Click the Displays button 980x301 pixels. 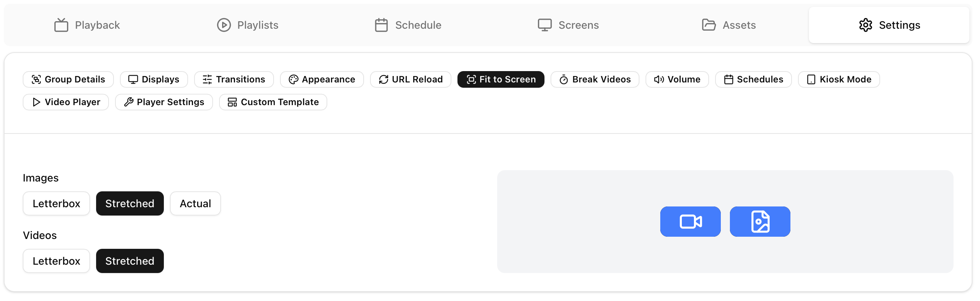tap(154, 79)
